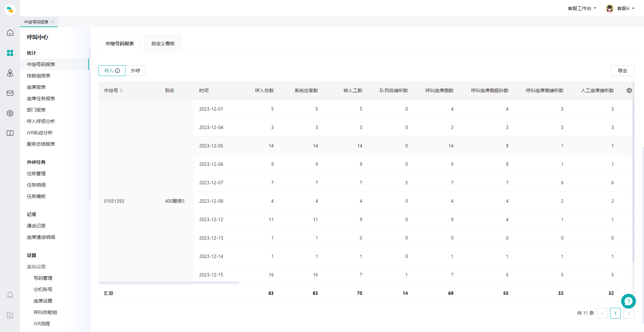Click the table vertical scrollbar

[x=633, y=181]
